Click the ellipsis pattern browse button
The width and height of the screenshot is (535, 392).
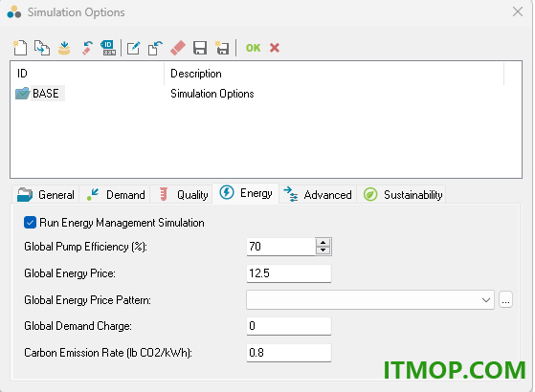point(505,300)
